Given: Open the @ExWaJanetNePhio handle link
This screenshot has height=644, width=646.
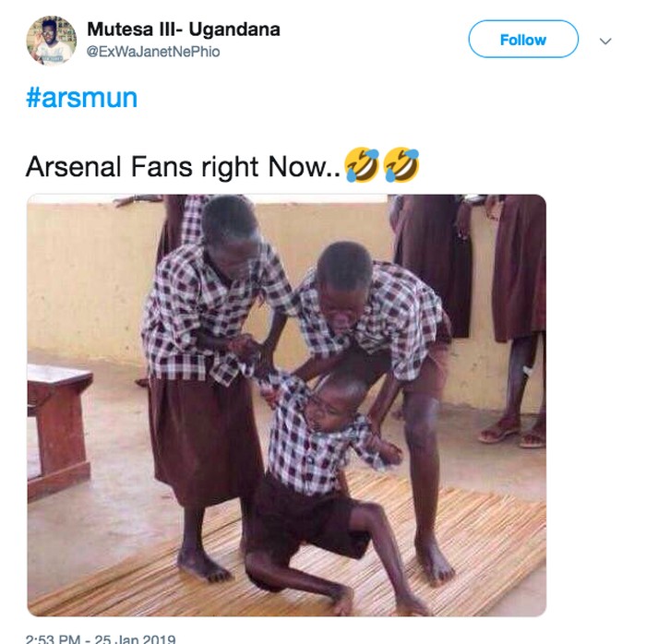Looking at the screenshot, I should tap(153, 52).
